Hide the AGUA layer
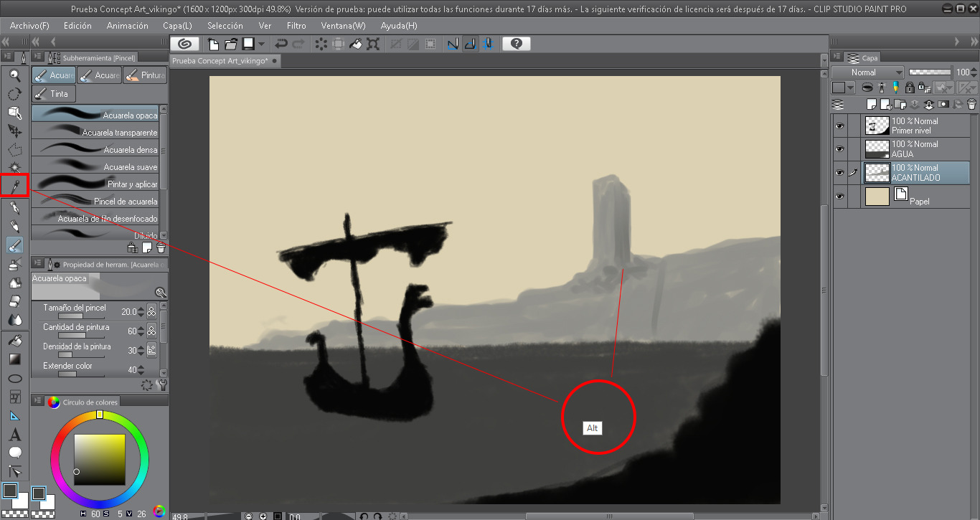This screenshot has height=520, width=980. (x=839, y=149)
